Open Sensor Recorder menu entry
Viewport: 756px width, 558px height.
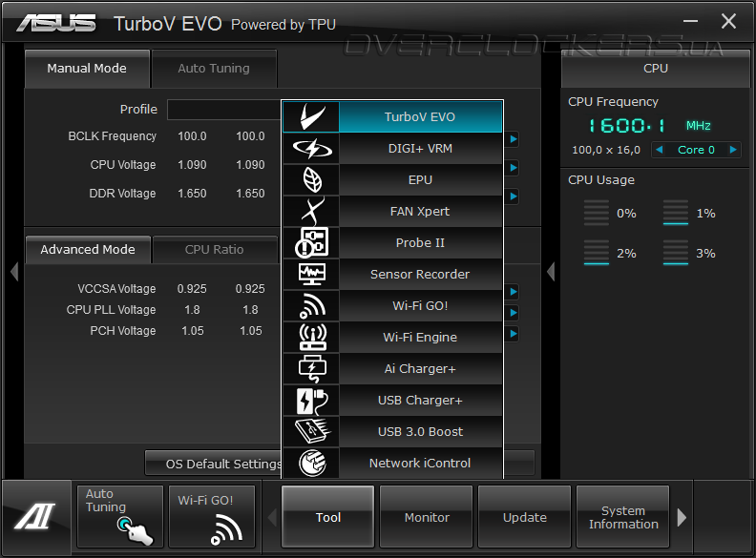[420, 274]
